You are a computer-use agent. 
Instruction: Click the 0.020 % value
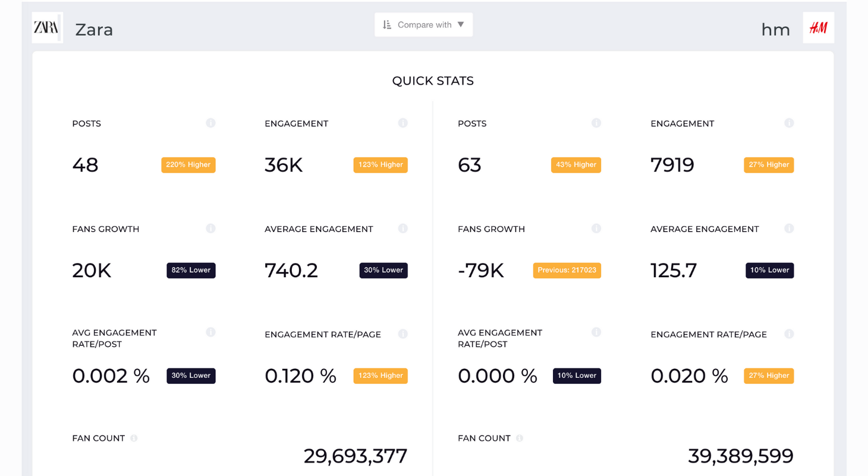[x=690, y=376]
